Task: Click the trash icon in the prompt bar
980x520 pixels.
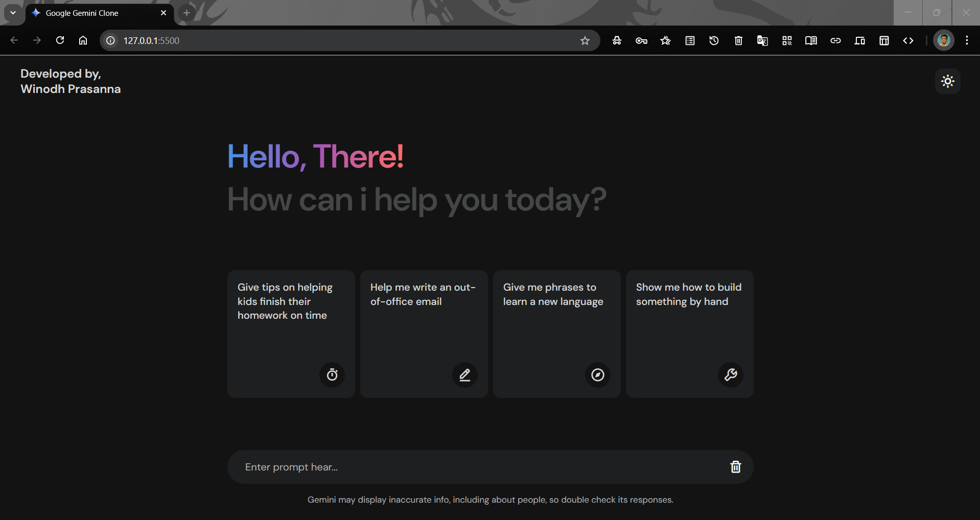Action: coord(735,466)
